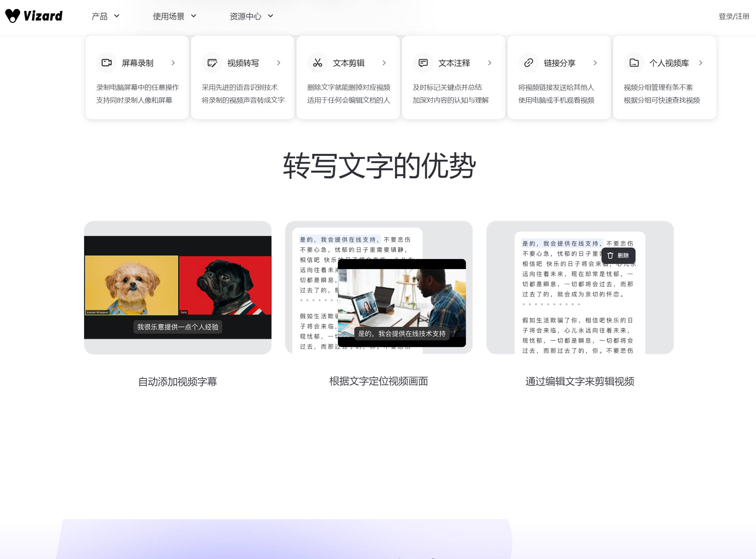This screenshot has width=756, height=559.
Task: Click the 通过编辑文字来剪辑视频 caption
Action: tap(580, 381)
